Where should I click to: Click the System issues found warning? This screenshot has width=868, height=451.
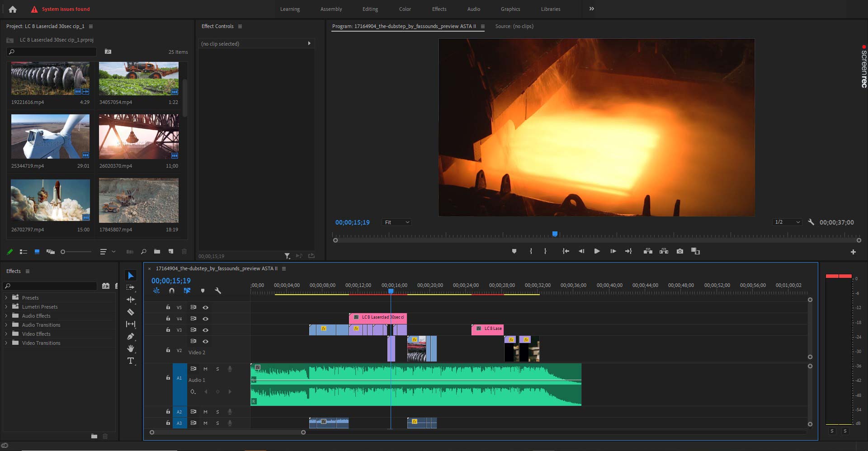[61, 9]
